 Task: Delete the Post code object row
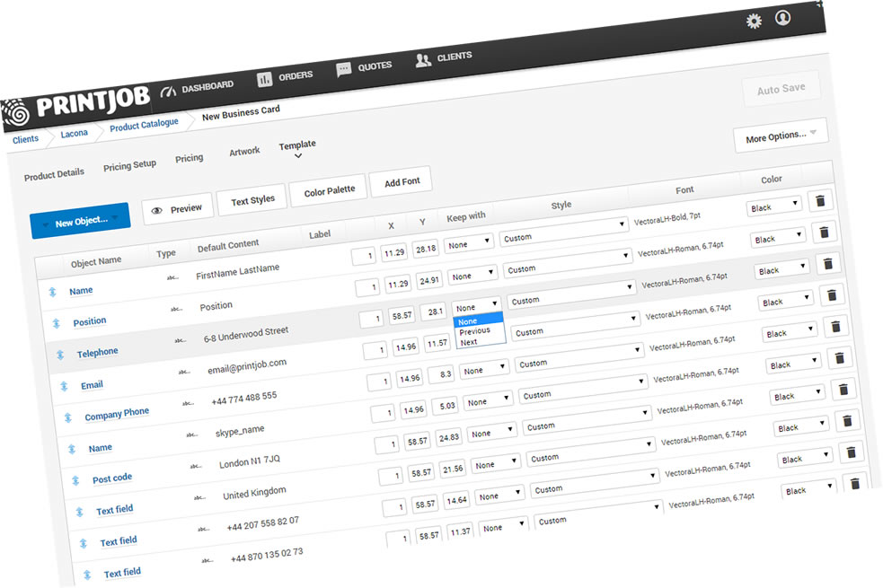843,389
